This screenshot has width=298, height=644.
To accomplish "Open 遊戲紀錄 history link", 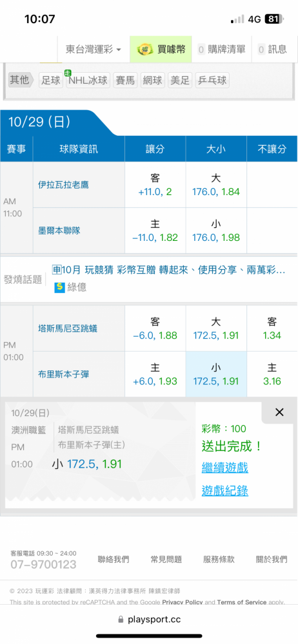I will point(224,490).
